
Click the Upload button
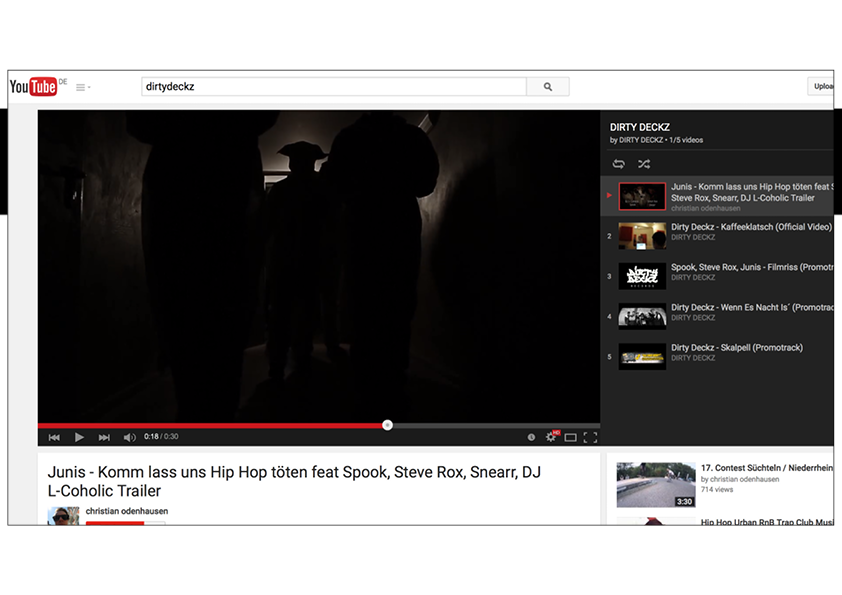tap(822, 86)
